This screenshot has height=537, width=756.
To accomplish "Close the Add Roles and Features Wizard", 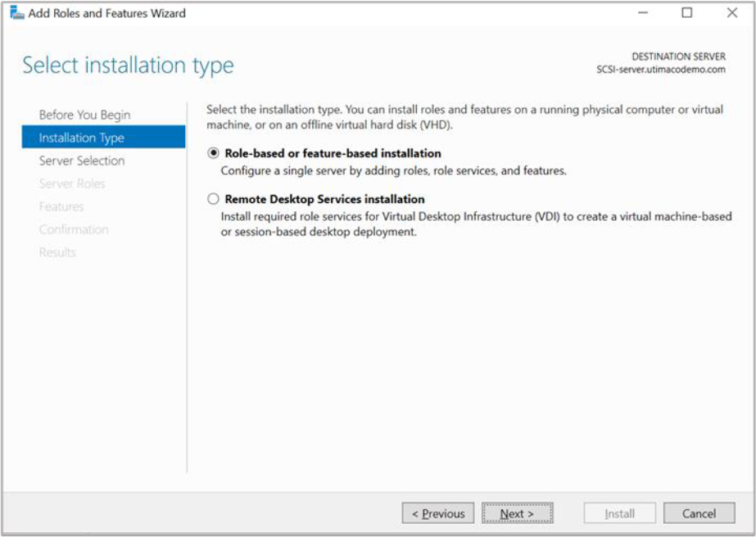I will click(x=731, y=13).
